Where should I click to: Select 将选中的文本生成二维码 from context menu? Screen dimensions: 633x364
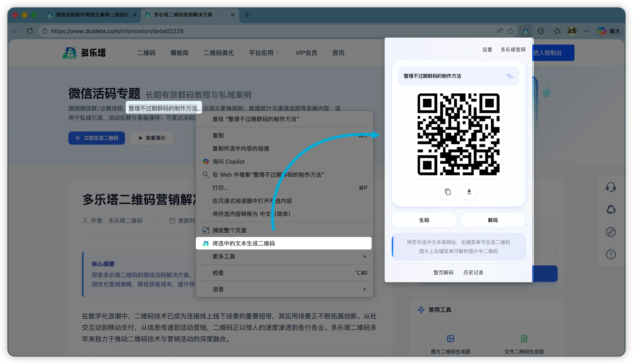(244, 243)
